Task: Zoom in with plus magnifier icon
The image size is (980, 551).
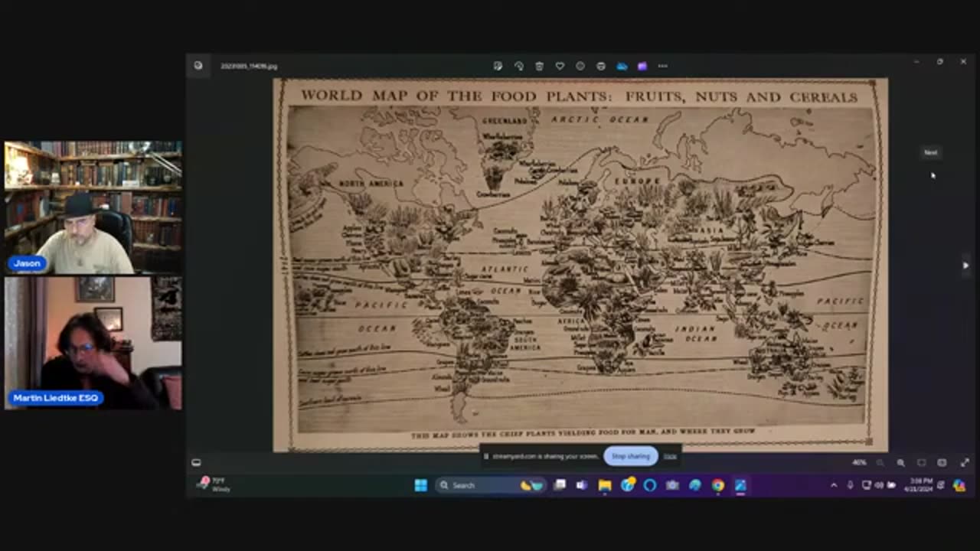Action: pyautogui.click(x=900, y=462)
